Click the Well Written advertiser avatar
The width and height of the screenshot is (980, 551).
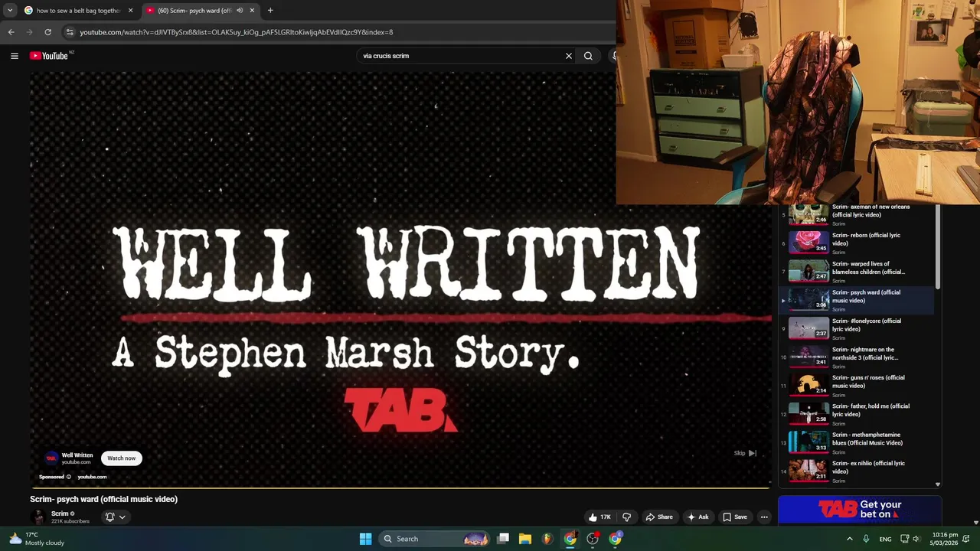51,458
